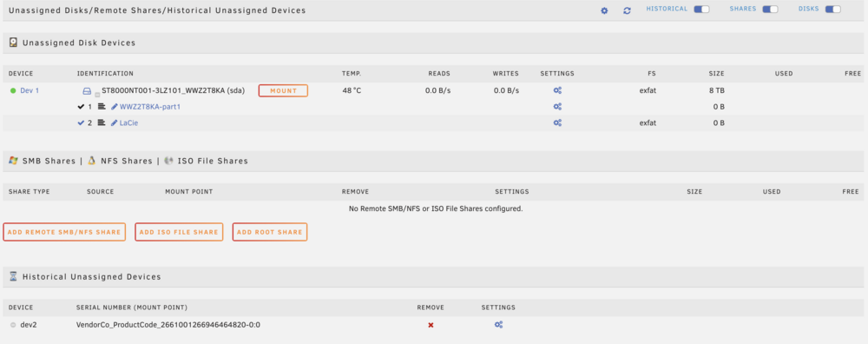Click Add Root Share button
This screenshot has height=344, width=868.
[270, 232]
